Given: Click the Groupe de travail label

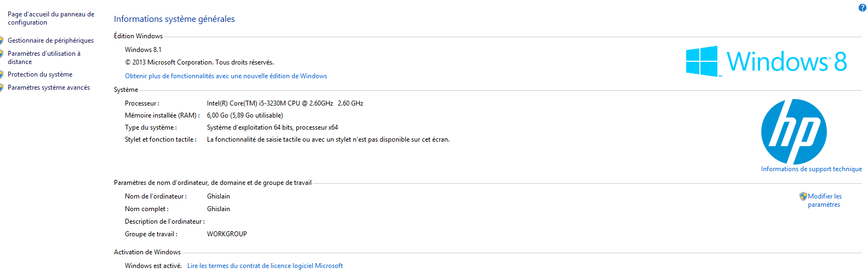Looking at the screenshot, I should click(x=151, y=234).
